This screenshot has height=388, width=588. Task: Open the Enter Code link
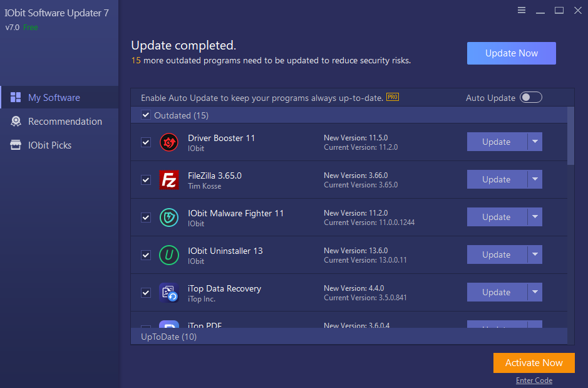(534, 380)
